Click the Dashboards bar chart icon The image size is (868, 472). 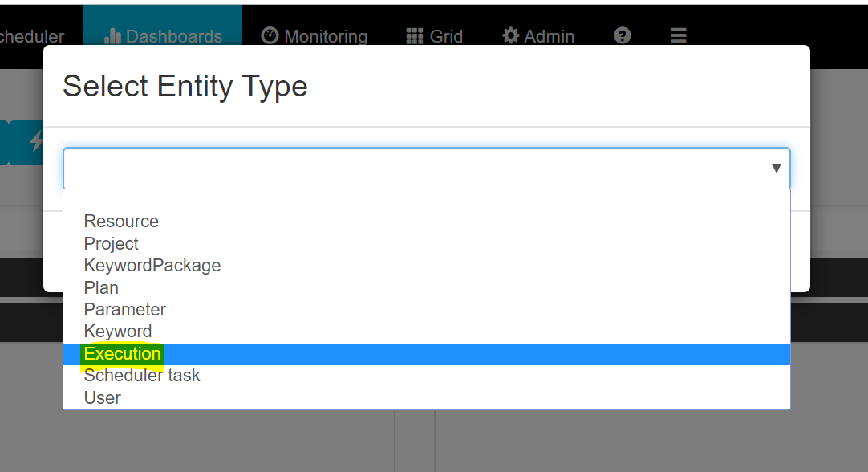pyautogui.click(x=112, y=37)
